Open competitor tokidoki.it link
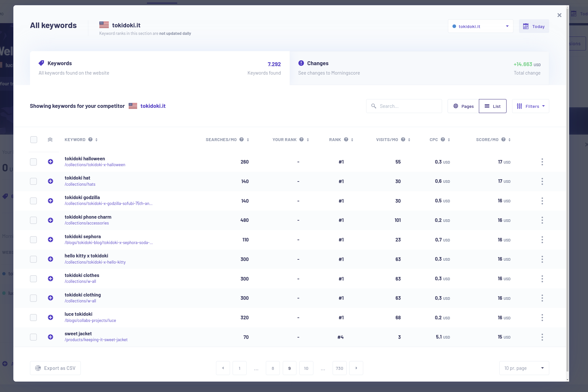 (x=153, y=106)
